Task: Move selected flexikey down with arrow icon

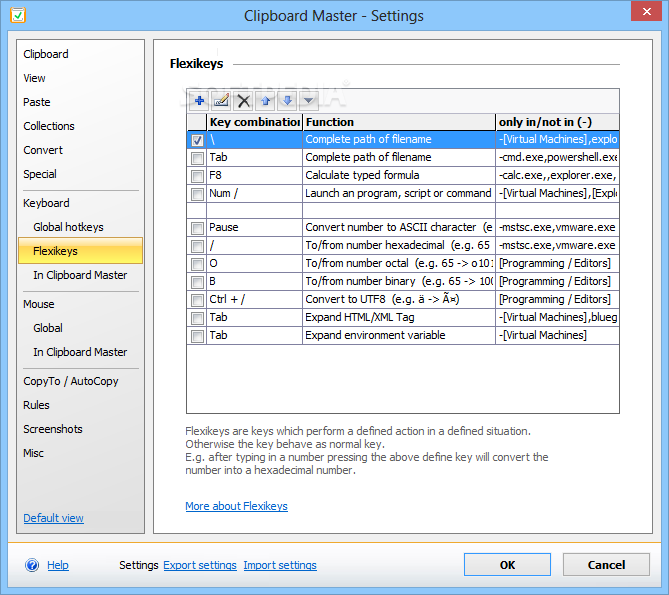Action: [x=288, y=101]
